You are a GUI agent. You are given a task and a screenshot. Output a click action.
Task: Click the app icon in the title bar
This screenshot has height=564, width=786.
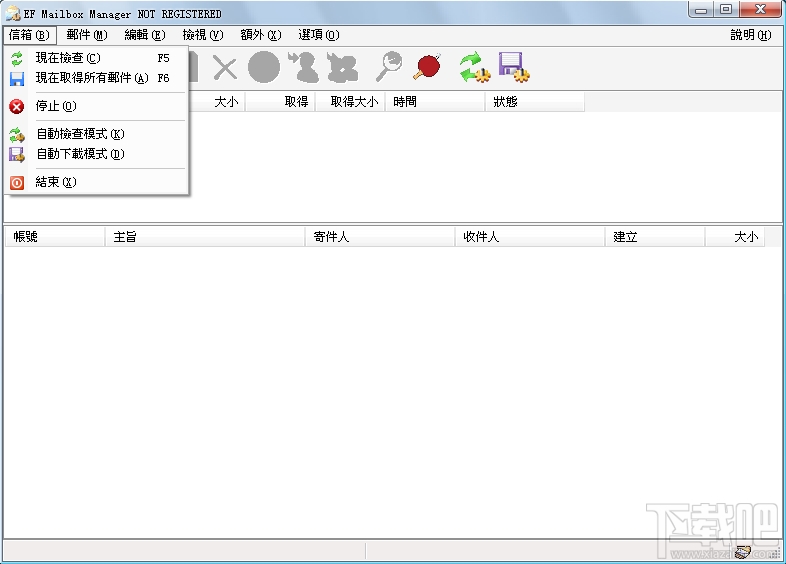pyautogui.click(x=13, y=13)
